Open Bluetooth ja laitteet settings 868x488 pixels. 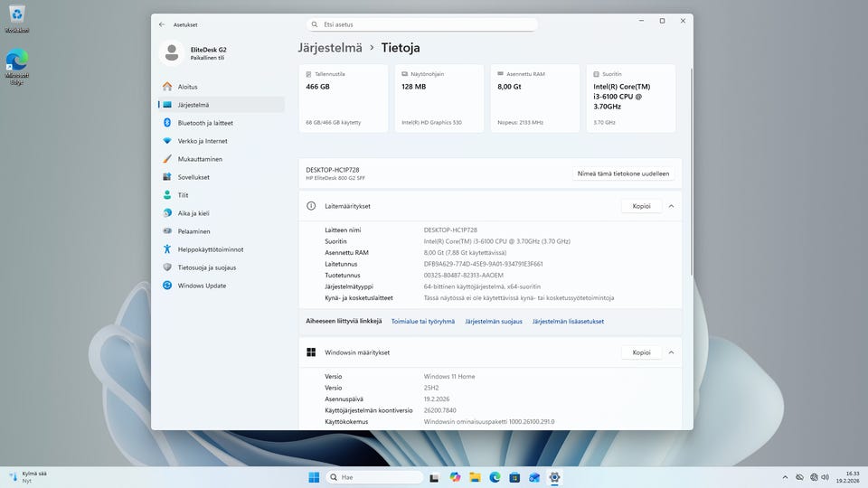(204, 123)
